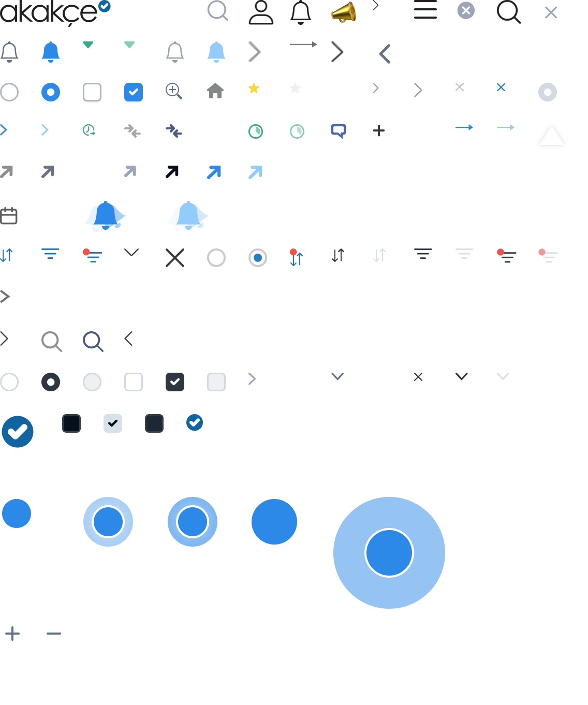Select the gray radio with blue dot
The width and height of the screenshot is (588, 705).
[x=258, y=258]
